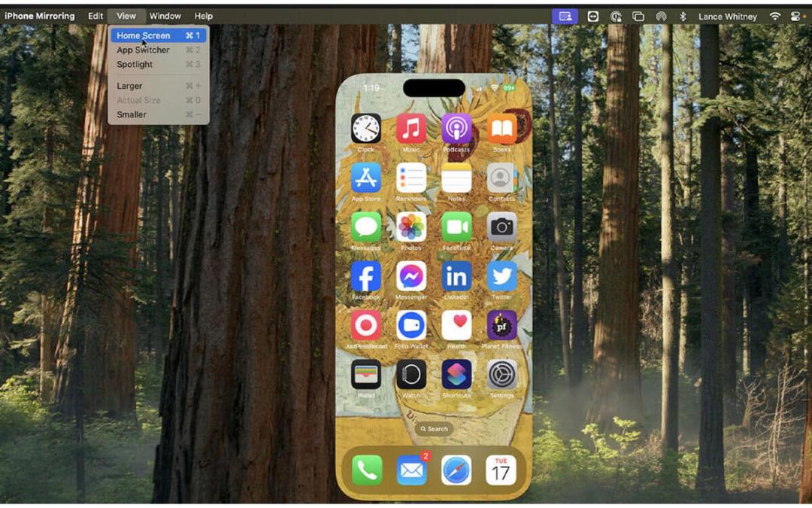Viewport: 812px width, 508px height.
Task: Open the Edit menu
Action: pos(95,16)
